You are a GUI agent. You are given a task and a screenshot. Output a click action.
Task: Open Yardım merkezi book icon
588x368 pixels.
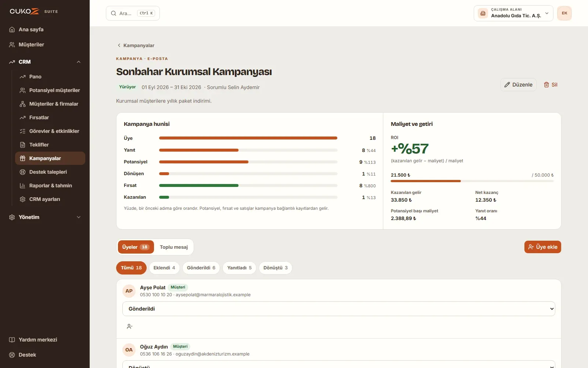(12, 340)
